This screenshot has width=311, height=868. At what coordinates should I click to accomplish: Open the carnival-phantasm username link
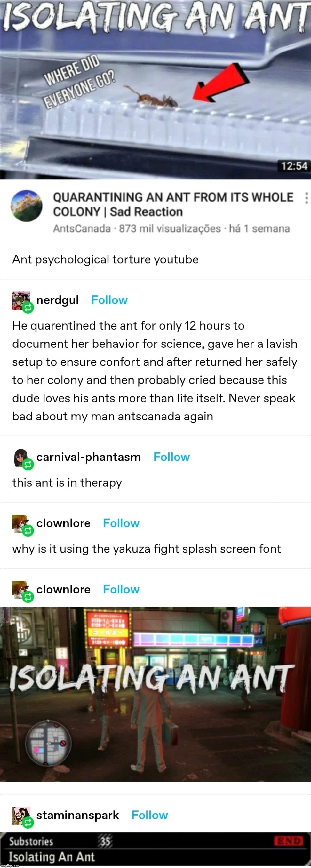(x=89, y=457)
